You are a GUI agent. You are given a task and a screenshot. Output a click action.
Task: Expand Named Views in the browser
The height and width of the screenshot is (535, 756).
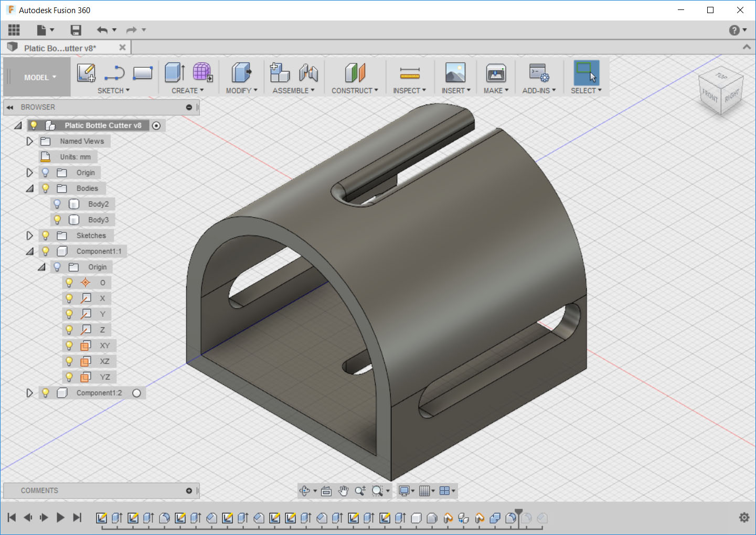tap(30, 141)
